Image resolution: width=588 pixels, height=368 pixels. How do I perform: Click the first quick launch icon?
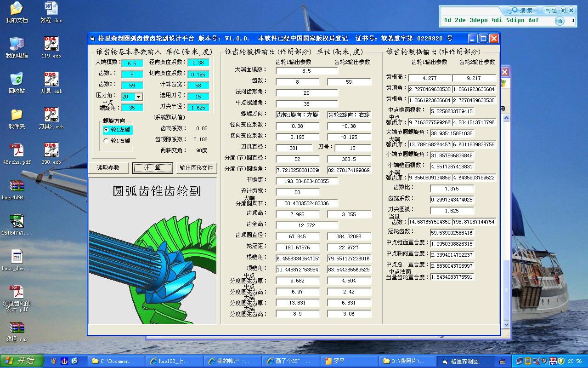pyautogui.click(x=53, y=361)
